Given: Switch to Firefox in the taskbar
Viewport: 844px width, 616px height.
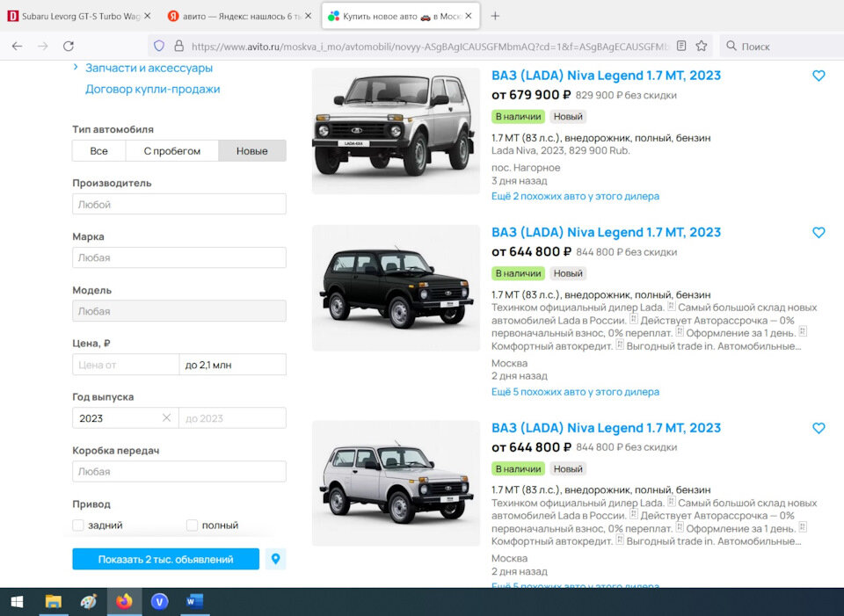Looking at the screenshot, I should point(124,601).
